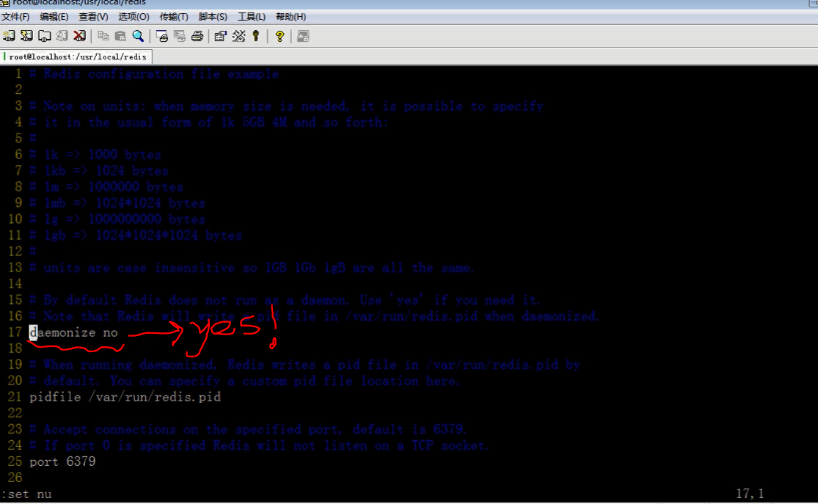Open the 传输(T) menu
Screen dimensions: 818x504
click(174, 17)
